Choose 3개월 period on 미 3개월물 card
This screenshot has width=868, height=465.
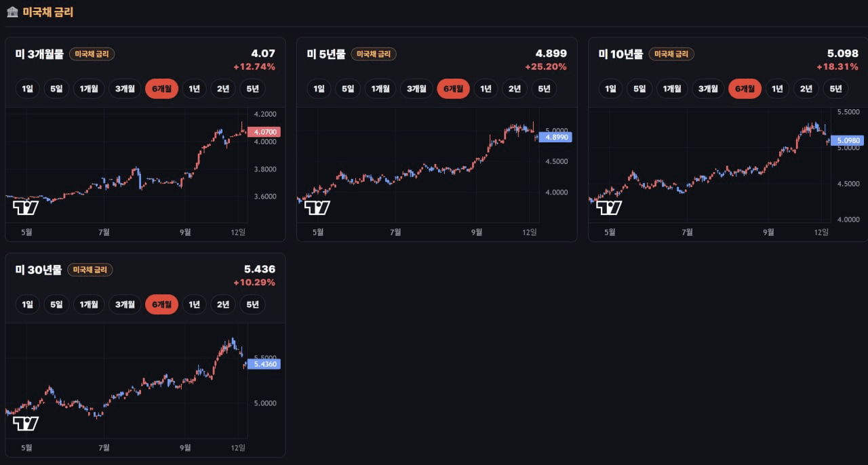click(x=125, y=89)
